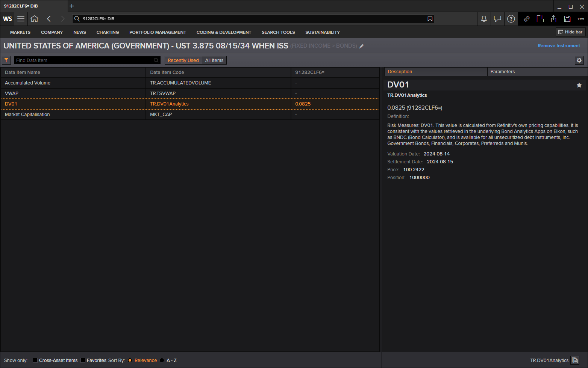Viewport: 588px width, 368px height.
Task: Open the notifications bell
Action: click(484, 19)
